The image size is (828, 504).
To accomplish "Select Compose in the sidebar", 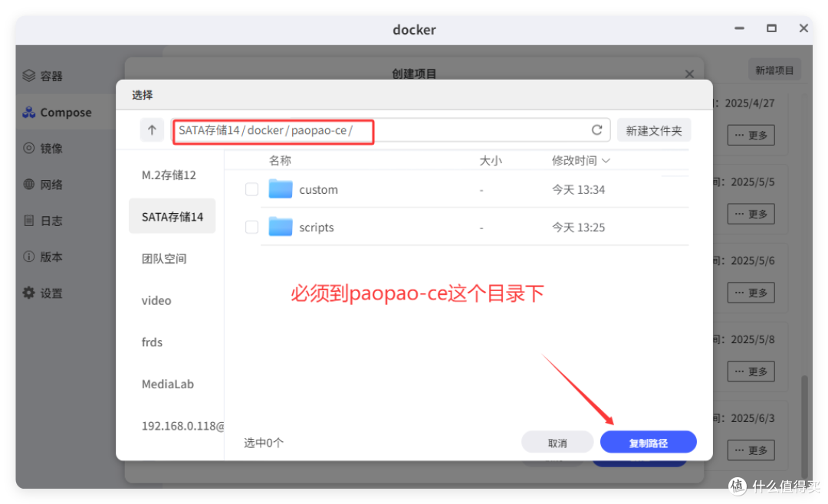I will click(66, 113).
